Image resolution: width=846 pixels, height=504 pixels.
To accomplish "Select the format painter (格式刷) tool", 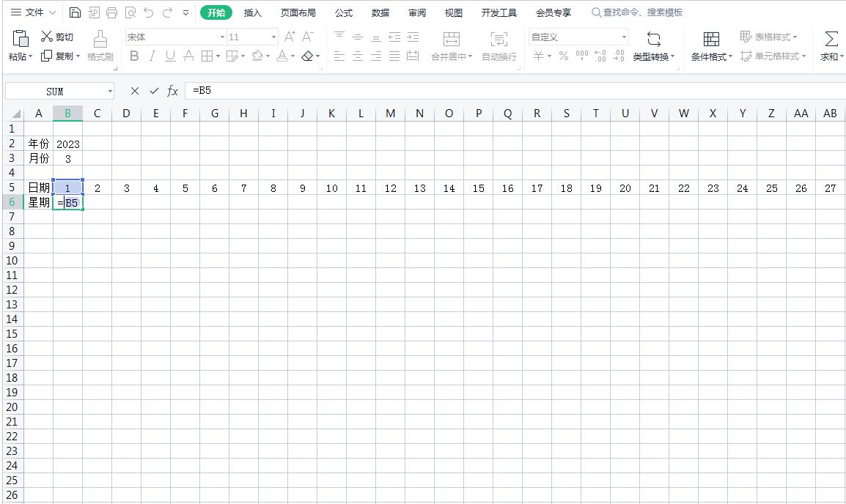I will [x=99, y=44].
